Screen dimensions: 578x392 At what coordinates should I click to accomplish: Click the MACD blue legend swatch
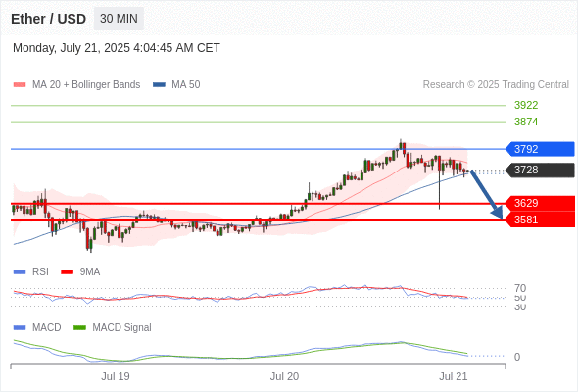(x=20, y=328)
